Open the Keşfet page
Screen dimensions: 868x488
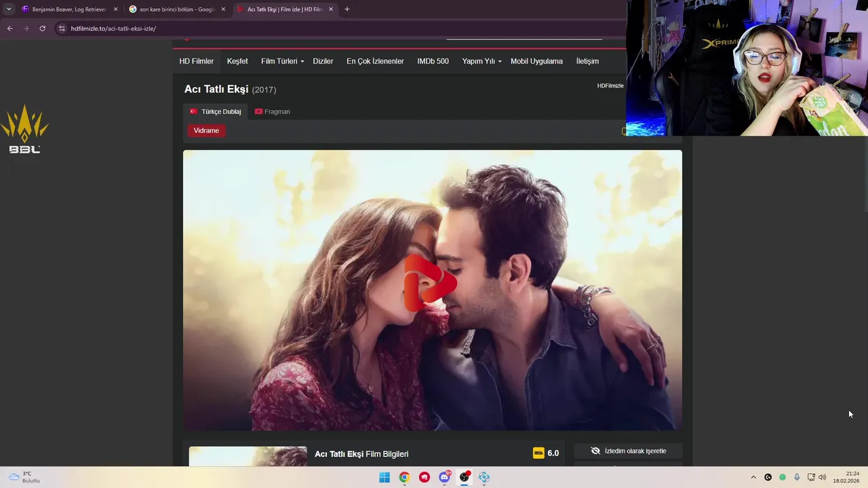tap(237, 61)
